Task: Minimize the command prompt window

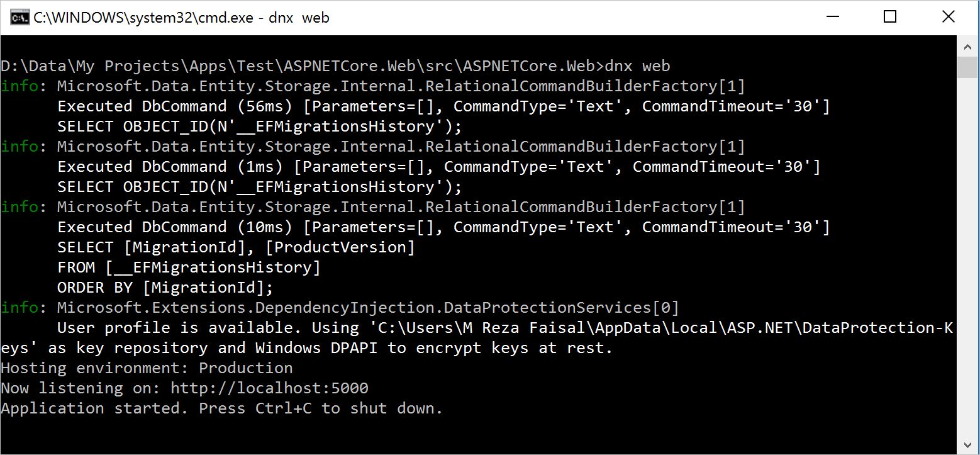Action: click(x=832, y=18)
